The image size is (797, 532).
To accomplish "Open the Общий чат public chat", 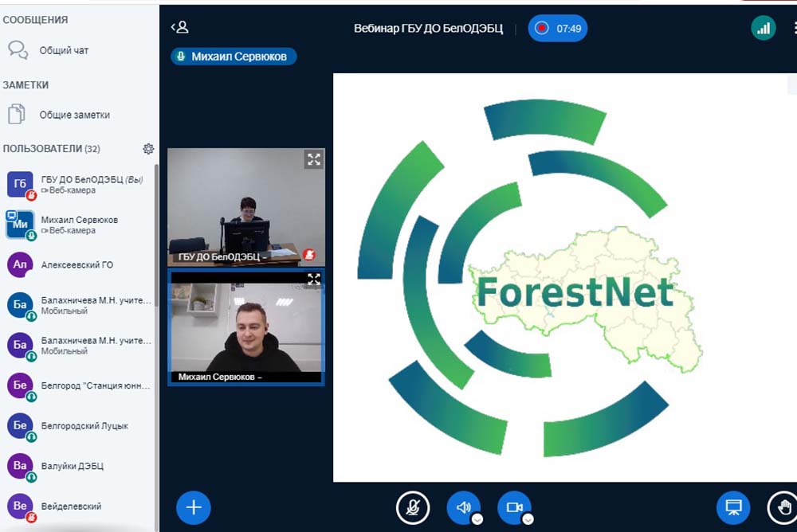I will coord(64,51).
